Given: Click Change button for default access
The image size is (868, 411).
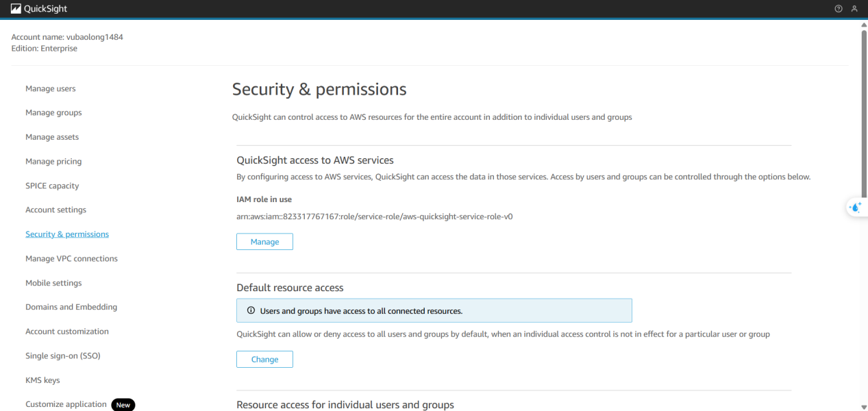Looking at the screenshot, I should (x=264, y=359).
